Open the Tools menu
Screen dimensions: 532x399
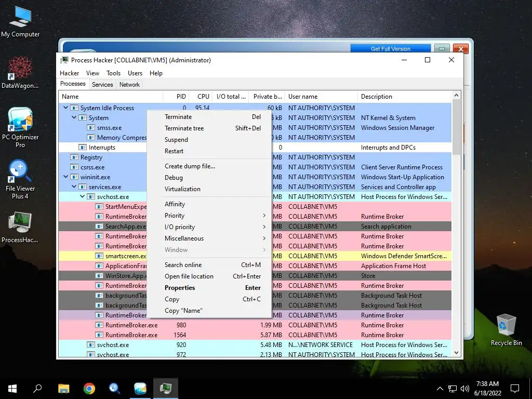click(113, 73)
